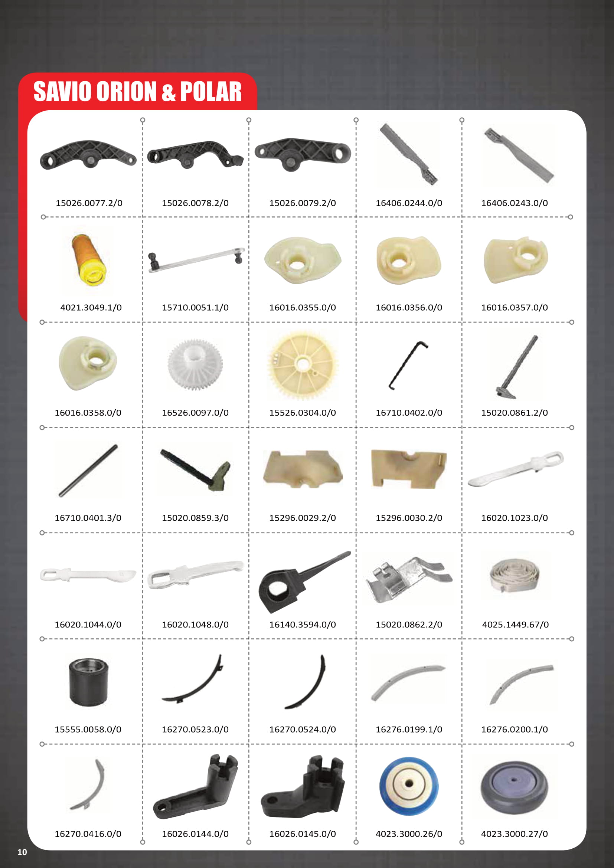The width and height of the screenshot is (614, 868).
Task: Select the black clamp lever 16140.3594.0/0
Action: 304,582
